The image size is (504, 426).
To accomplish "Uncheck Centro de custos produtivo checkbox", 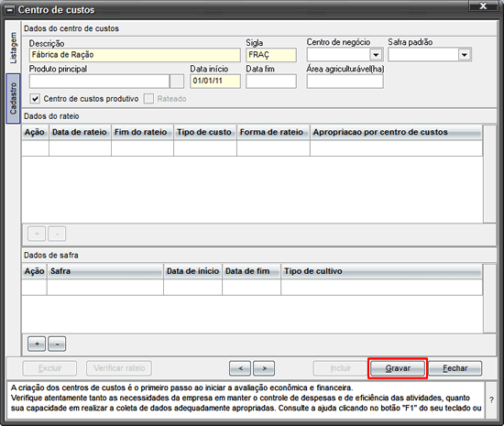I will 35,99.
